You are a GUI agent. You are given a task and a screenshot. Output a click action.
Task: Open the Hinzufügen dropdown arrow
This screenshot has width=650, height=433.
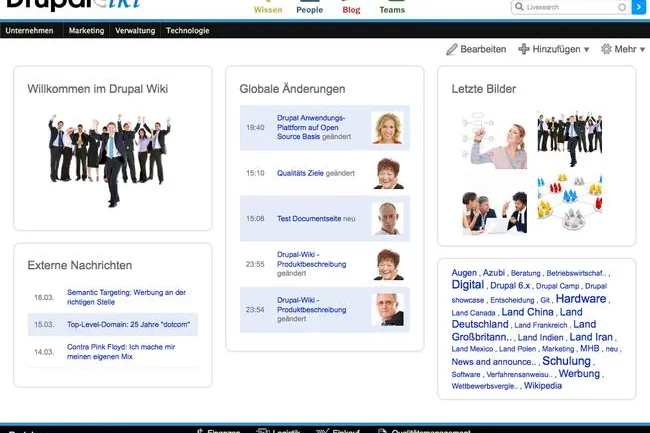pos(587,50)
